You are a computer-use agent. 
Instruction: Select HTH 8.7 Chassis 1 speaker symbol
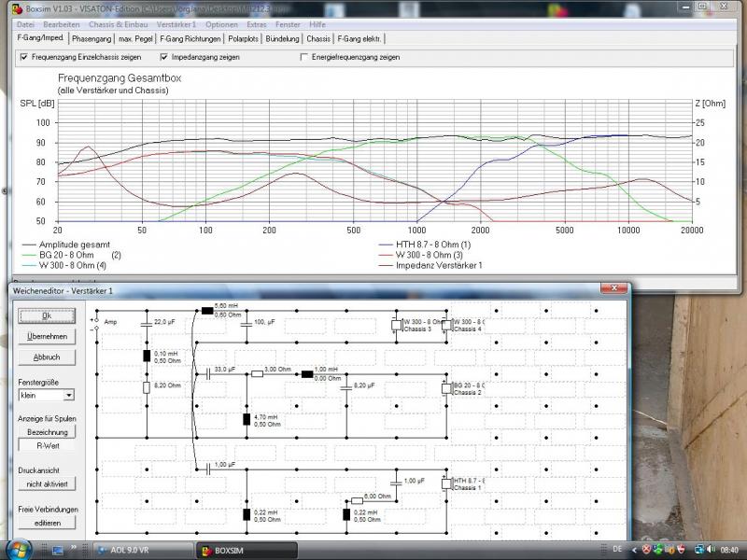tap(446, 483)
